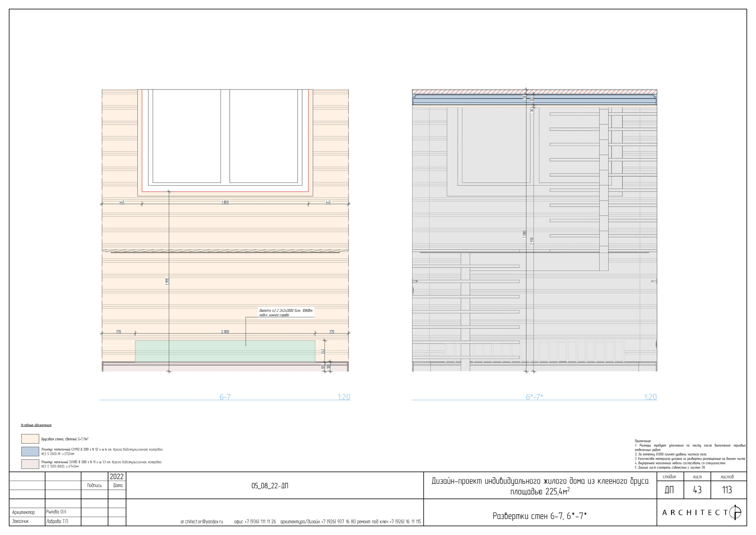
Task: Click the 05_08_22-ДП project code
Action: [x=270, y=486]
